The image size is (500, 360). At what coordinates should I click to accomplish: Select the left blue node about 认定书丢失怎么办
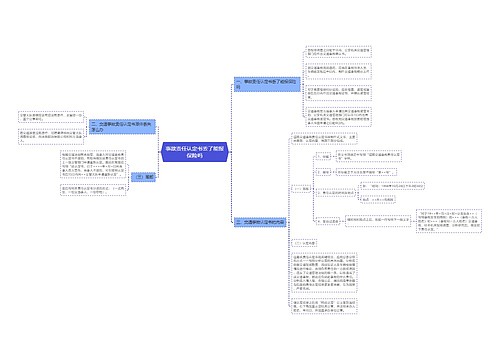[x=122, y=127]
